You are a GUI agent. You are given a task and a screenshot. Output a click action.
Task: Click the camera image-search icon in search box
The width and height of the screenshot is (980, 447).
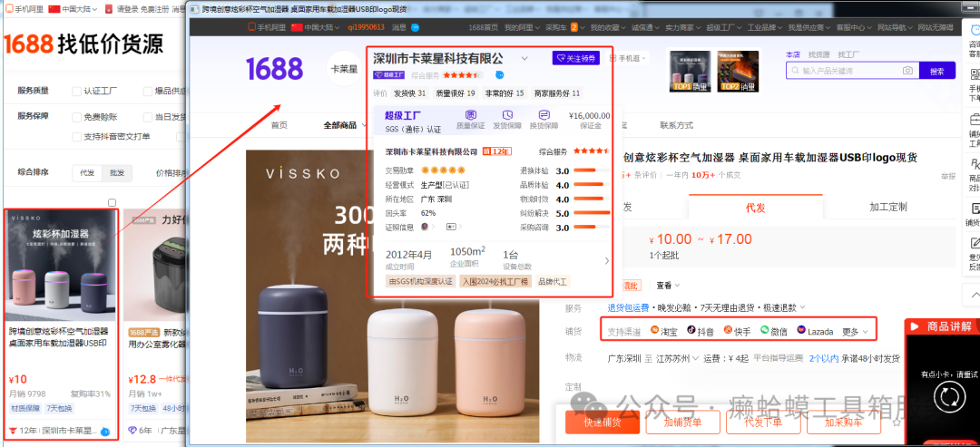coord(907,71)
